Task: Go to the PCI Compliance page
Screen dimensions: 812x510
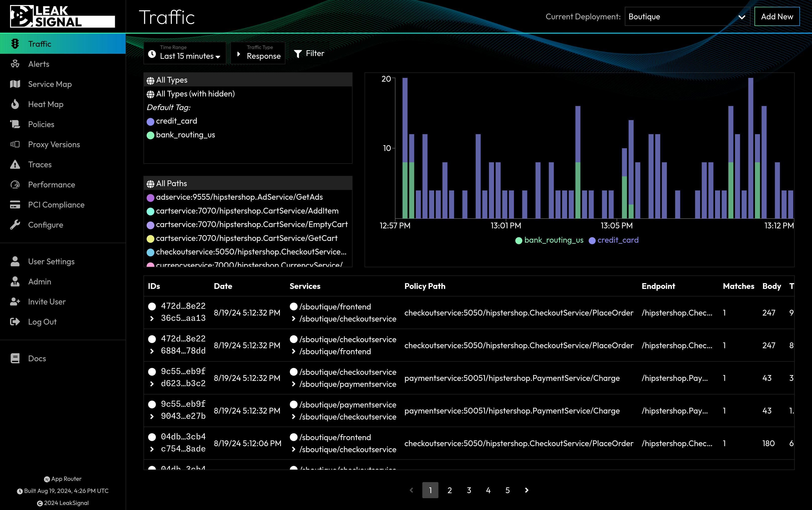Action: [x=56, y=205]
